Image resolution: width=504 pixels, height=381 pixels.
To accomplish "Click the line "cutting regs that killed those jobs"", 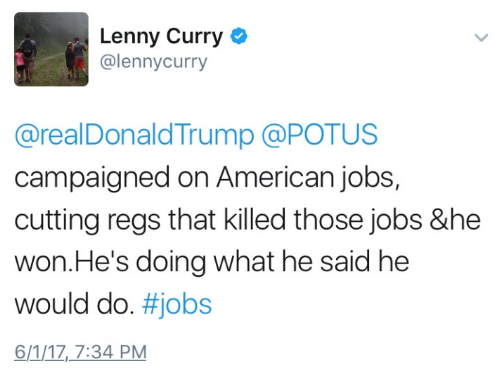I will coord(218,220).
